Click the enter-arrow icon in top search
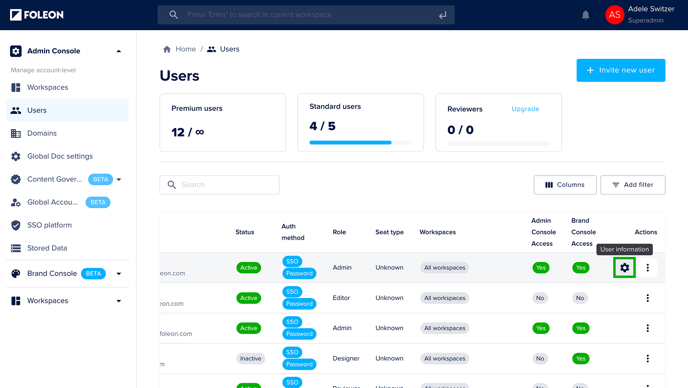The image size is (688, 388). [442, 15]
